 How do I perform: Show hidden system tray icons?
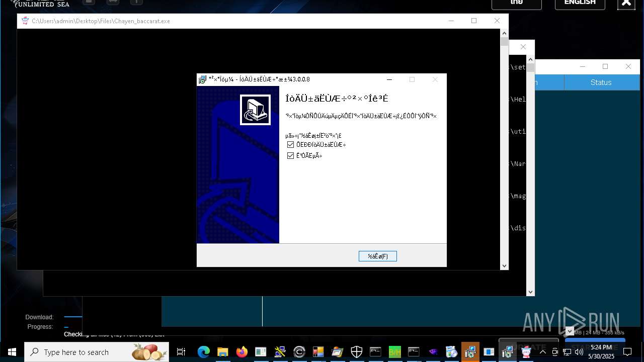point(542,352)
